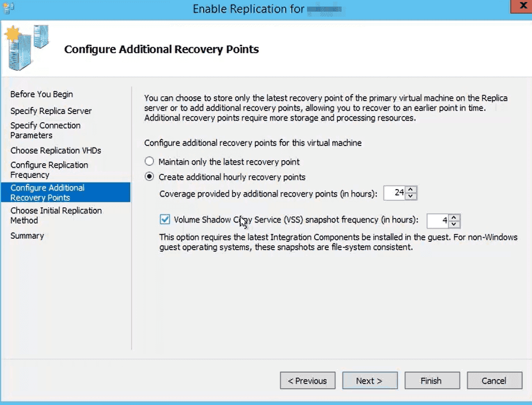The width and height of the screenshot is (532, 405).
Task: Open the Summary step
Action: [27, 236]
